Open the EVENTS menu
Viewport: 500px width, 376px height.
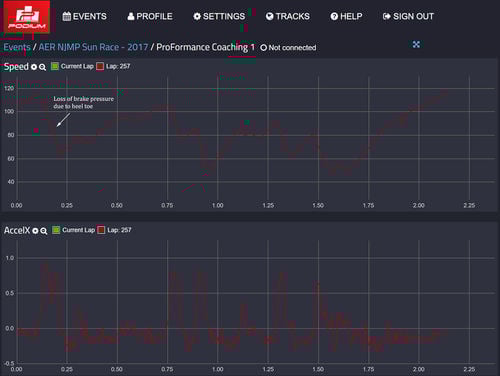point(85,16)
